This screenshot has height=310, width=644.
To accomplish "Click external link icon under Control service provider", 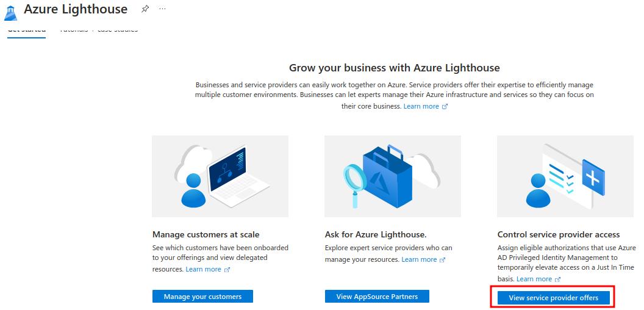I will (x=557, y=279).
